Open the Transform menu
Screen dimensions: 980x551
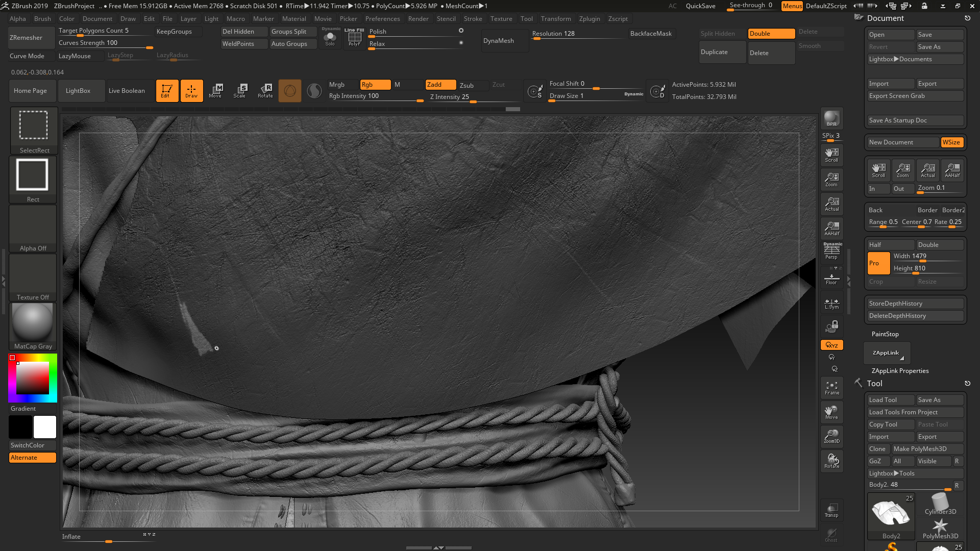point(556,19)
